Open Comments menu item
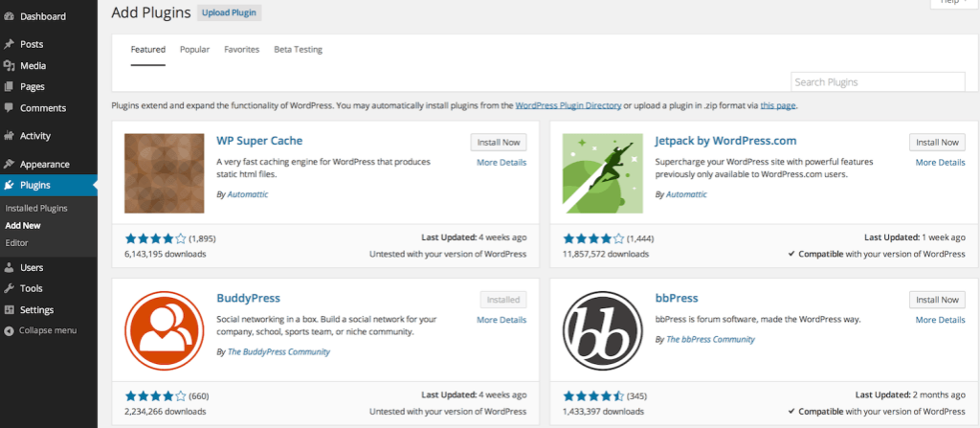This screenshot has height=428, width=980. [x=48, y=108]
